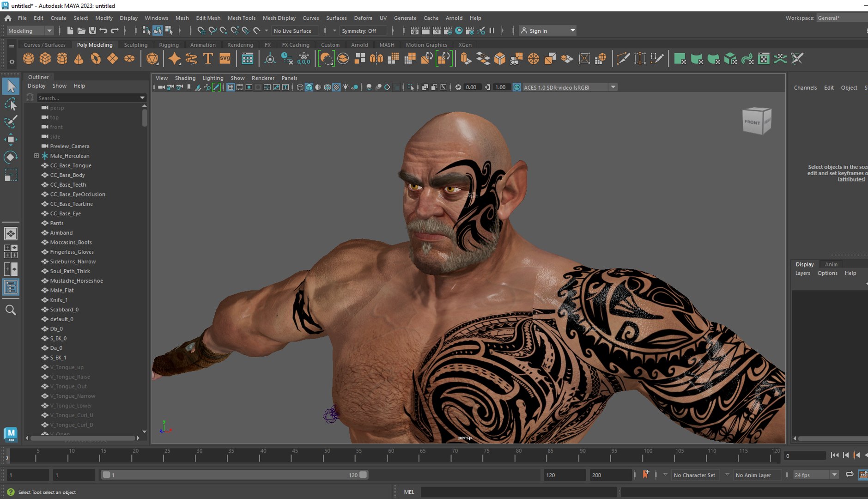Screen dimensions: 868x499
Task: Open the 24 fps frame rate dropdown
Action: click(815, 475)
